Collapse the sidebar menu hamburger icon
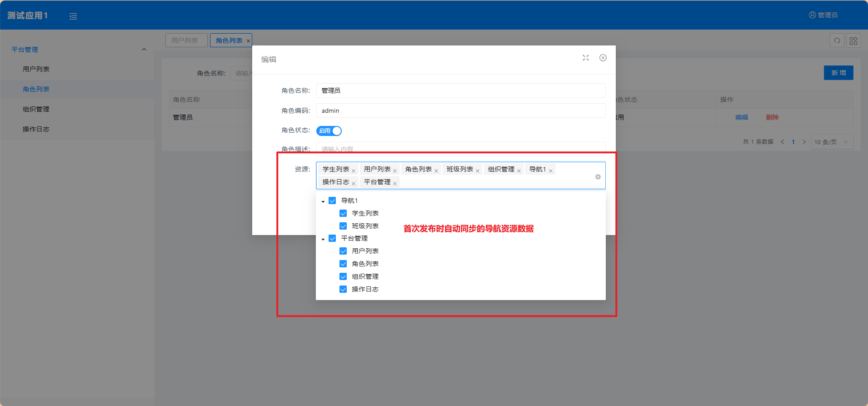Screen dimensions: 868x406 point(73,16)
